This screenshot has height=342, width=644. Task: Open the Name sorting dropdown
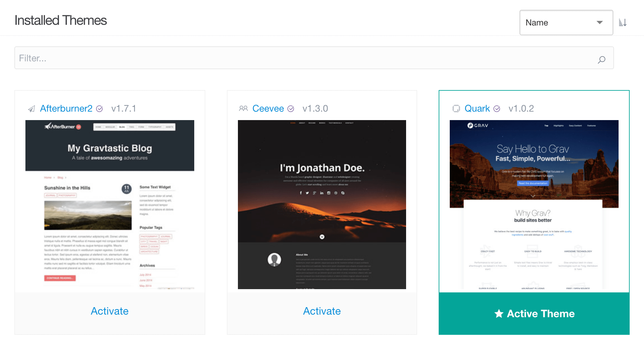click(x=566, y=23)
